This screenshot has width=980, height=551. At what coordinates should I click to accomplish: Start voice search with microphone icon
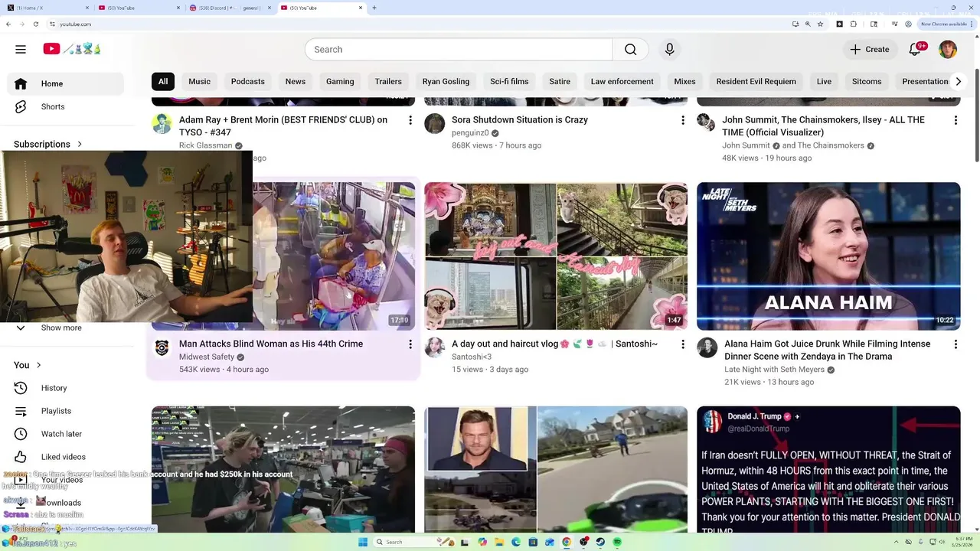pyautogui.click(x=669, y=49)
